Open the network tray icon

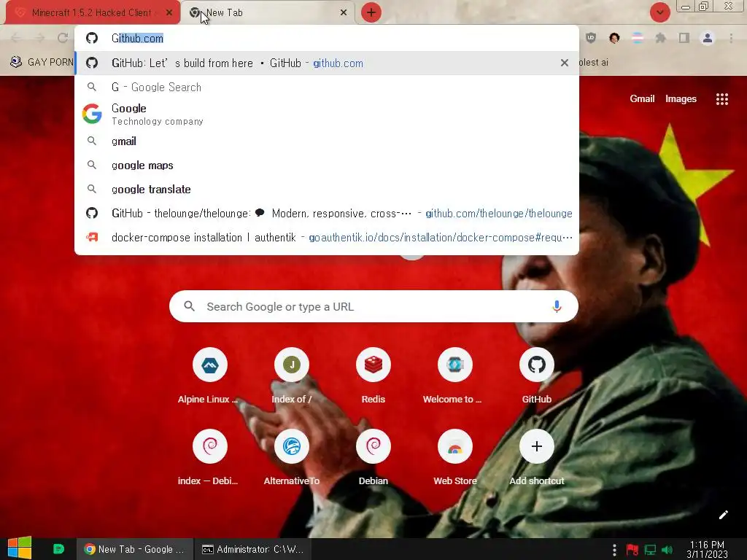coord(650,550)
